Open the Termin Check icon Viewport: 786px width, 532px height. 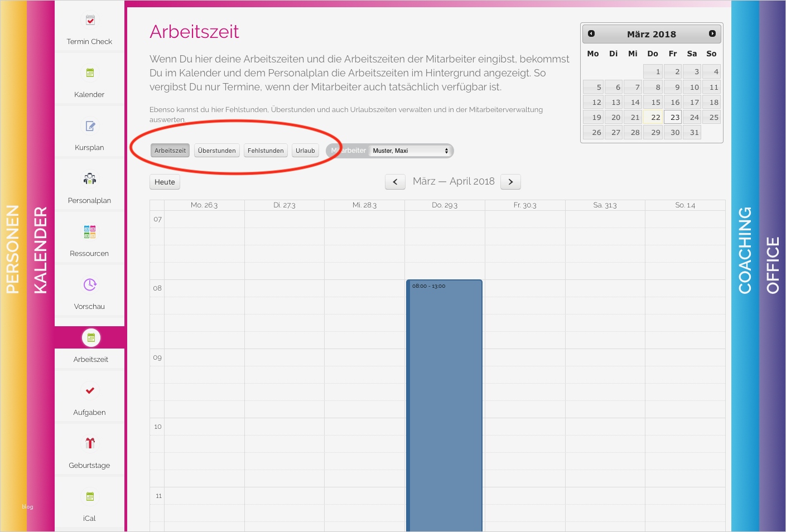90,20
